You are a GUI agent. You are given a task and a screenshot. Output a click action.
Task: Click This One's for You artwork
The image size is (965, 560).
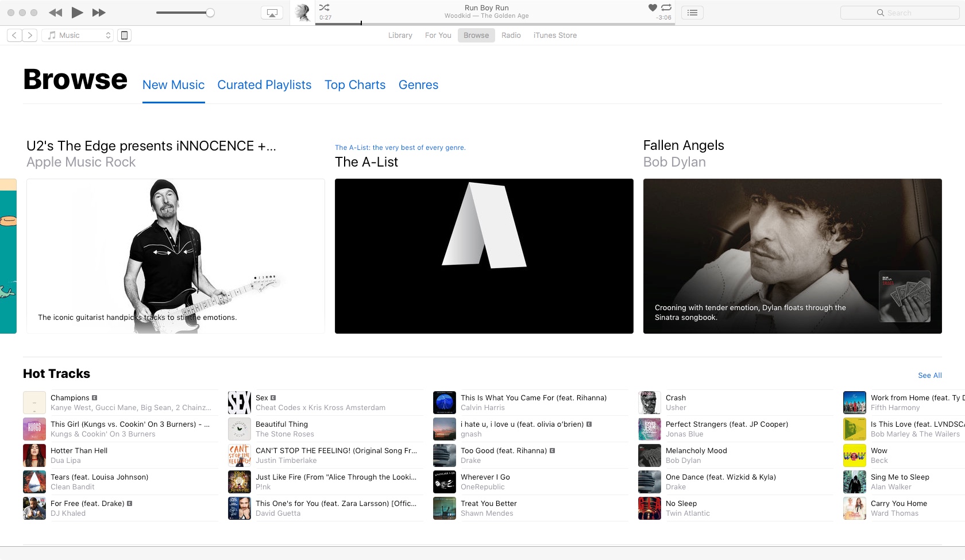[240, 508]
